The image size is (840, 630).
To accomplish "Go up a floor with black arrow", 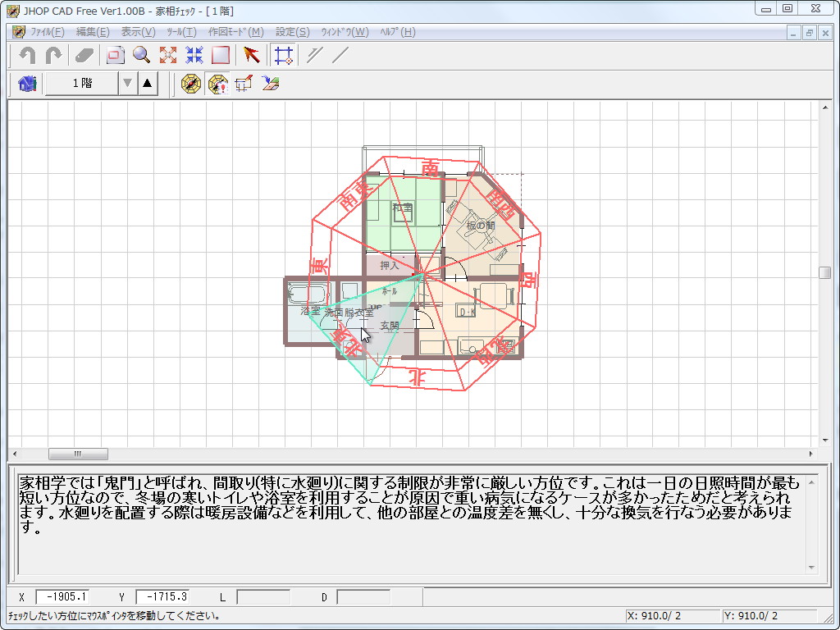I will (x=148, y=84).
